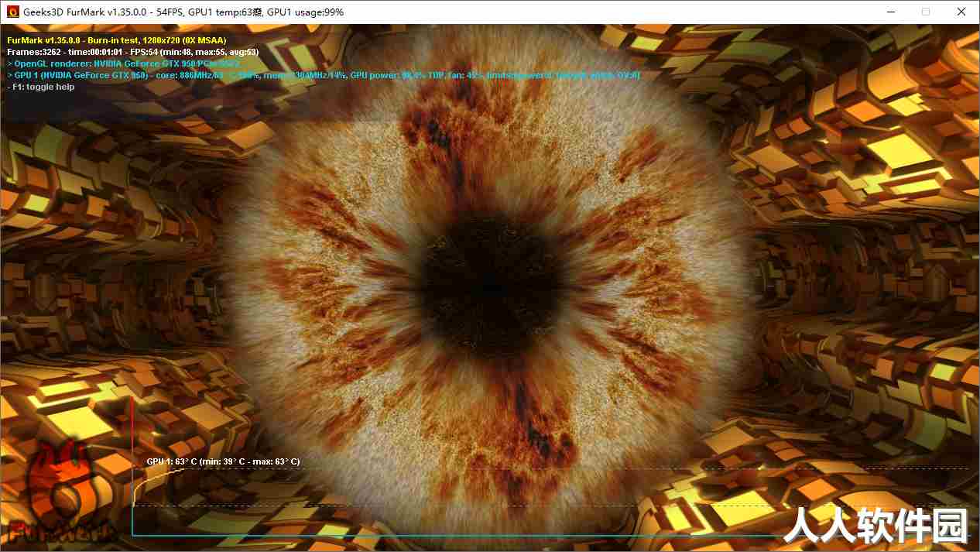Click the 'GPU 1: 63° C' temperature label
The height and width of the screenshot is (552, 980).
[223, 461]
